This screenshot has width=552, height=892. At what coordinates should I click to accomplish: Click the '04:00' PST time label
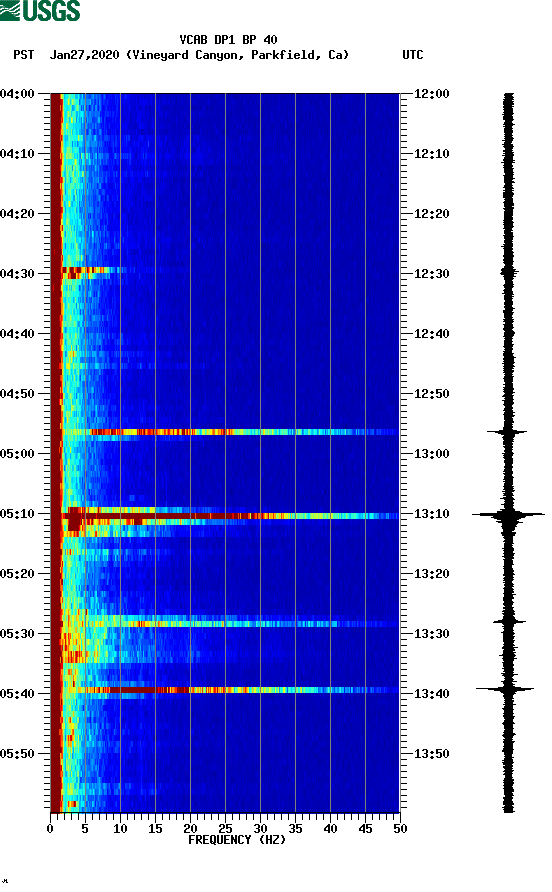tap(17, 94)
